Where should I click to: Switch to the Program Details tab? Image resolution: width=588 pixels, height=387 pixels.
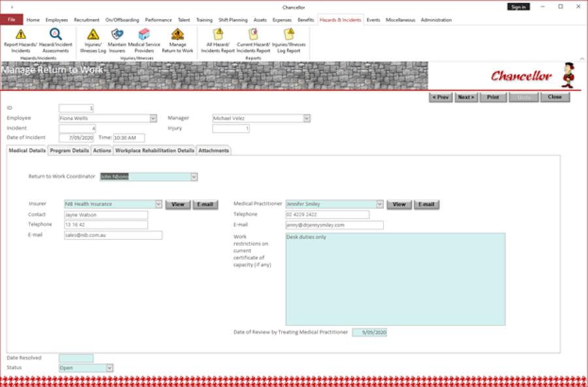click(x=69, y=150)
